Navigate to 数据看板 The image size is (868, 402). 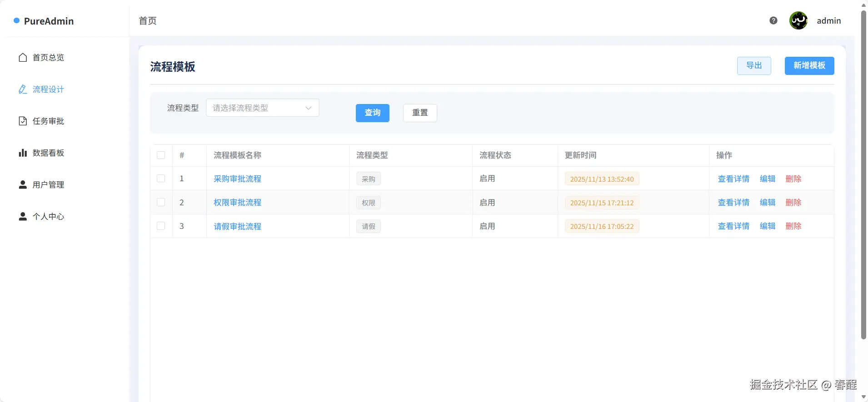coord(48,153)
